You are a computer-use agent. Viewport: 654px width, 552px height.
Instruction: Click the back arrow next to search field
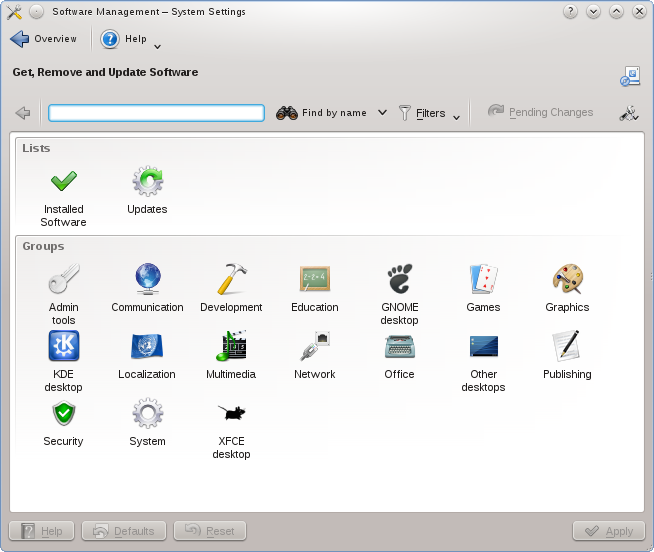[x=23, y=113]
